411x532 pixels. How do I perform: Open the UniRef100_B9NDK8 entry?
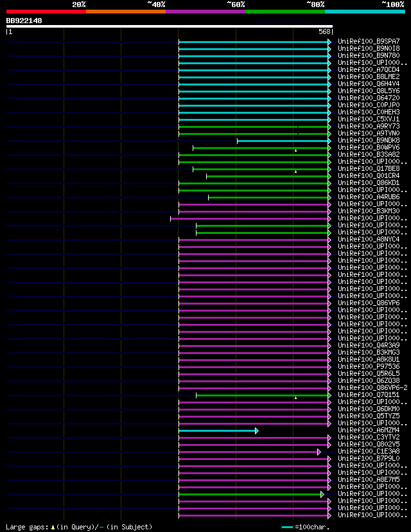click(x=369, y=141)
